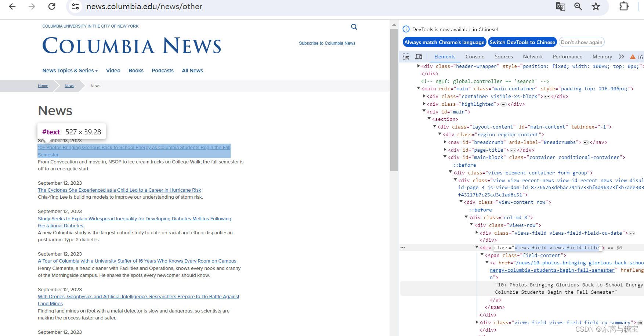644x336 pixels.
Task: Open the Drones and Land Mines article
Action: click(138, 300)
